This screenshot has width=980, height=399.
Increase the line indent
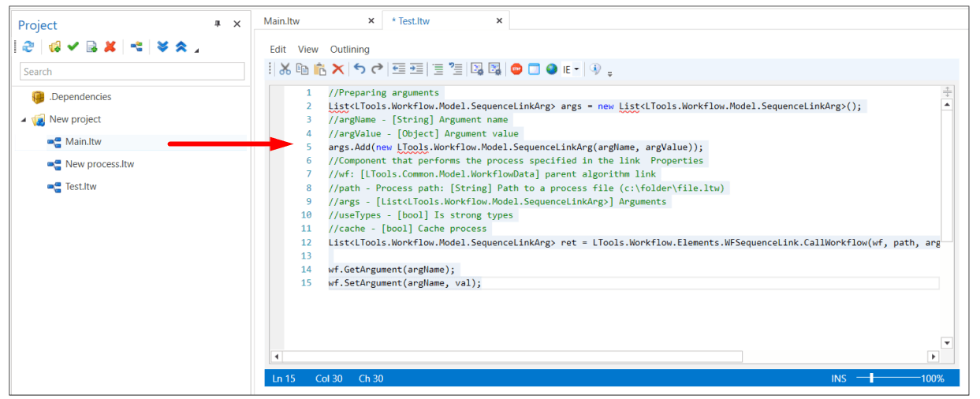pyautogui.click(x=416, y=69)
